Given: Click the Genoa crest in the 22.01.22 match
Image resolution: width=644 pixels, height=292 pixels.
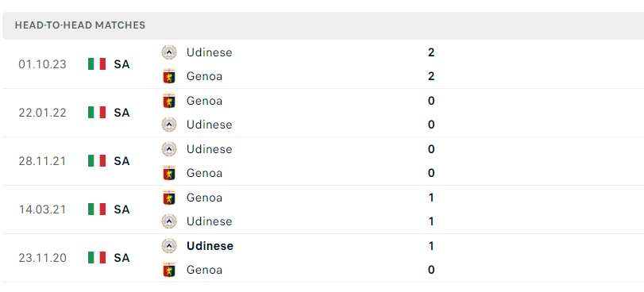Looking at the screenshot, I should 169,101.
